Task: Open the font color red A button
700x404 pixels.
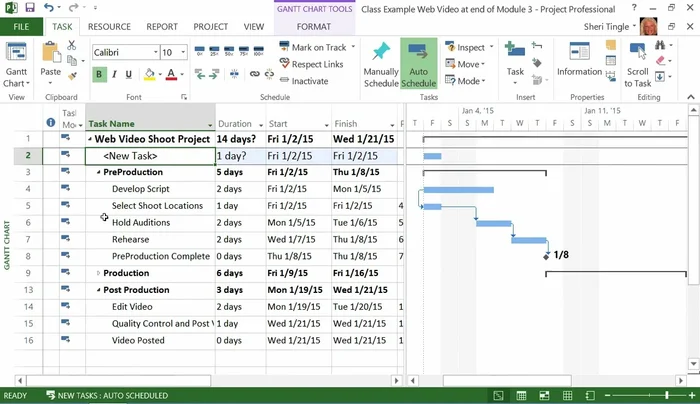Action: tap(171, 75)
